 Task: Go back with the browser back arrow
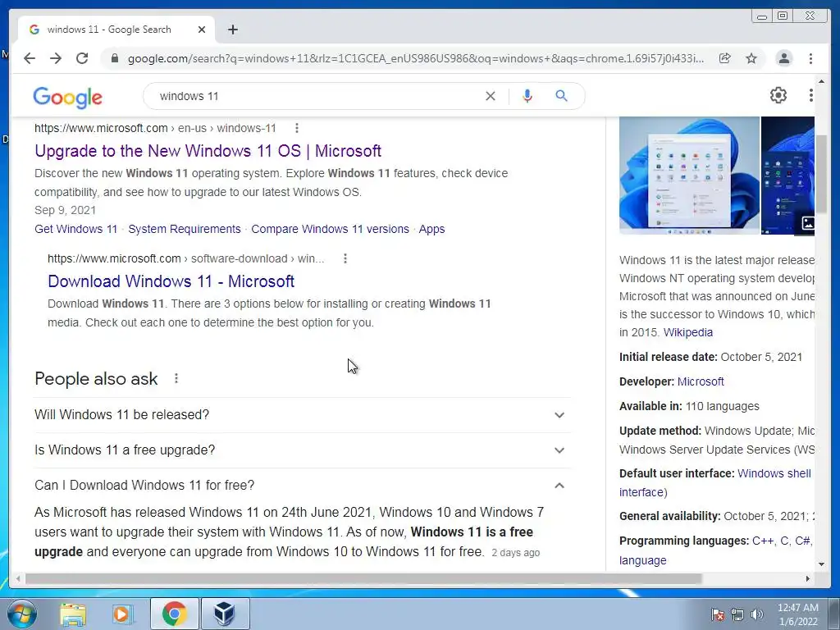point(30,58)
